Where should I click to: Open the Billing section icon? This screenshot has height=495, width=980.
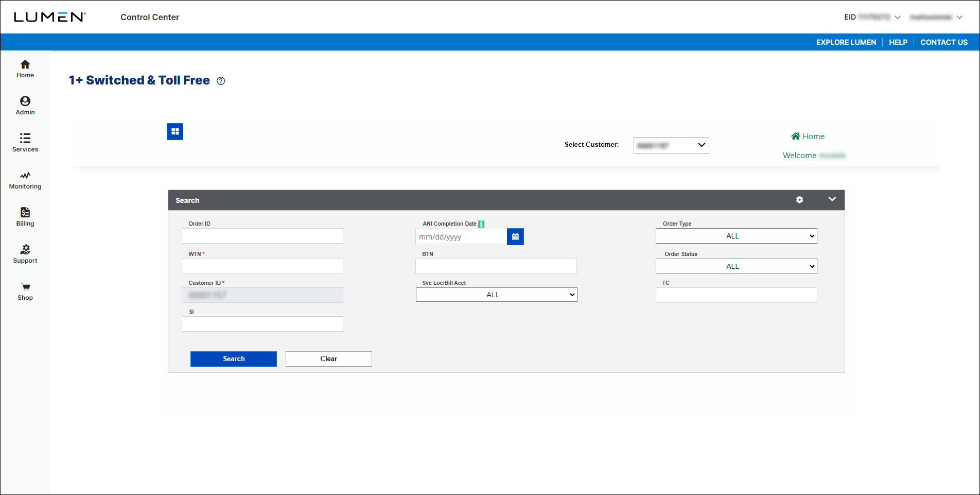point(25,216)
